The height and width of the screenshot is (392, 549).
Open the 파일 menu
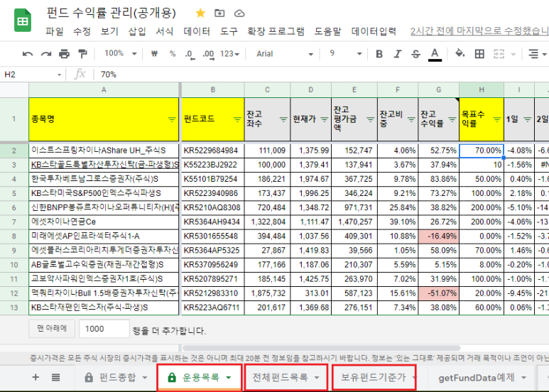point(55,31)
